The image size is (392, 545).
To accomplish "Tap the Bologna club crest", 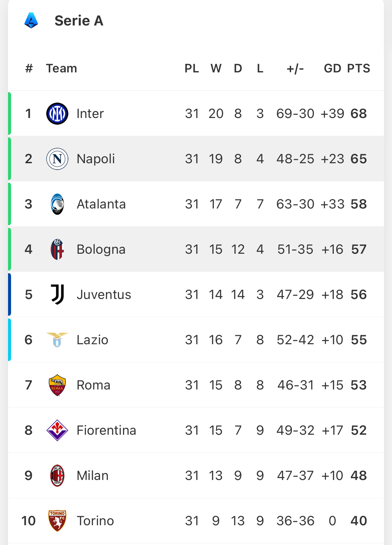I will click(57, 249).
